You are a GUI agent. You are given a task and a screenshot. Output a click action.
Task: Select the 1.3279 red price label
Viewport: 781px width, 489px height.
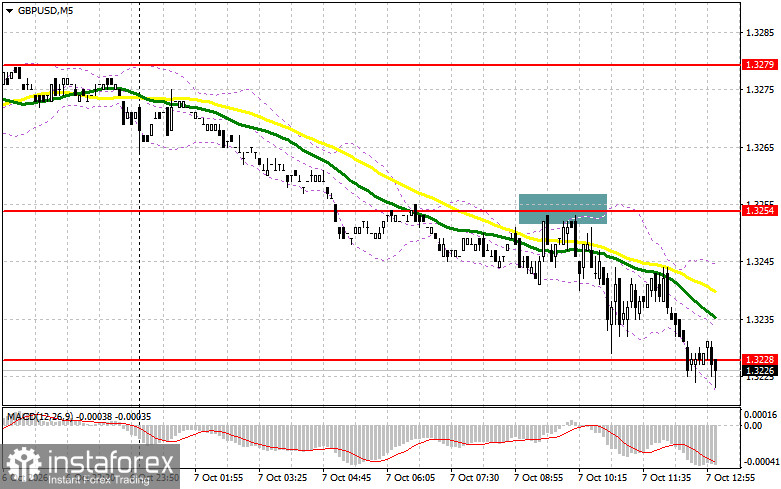759,65
